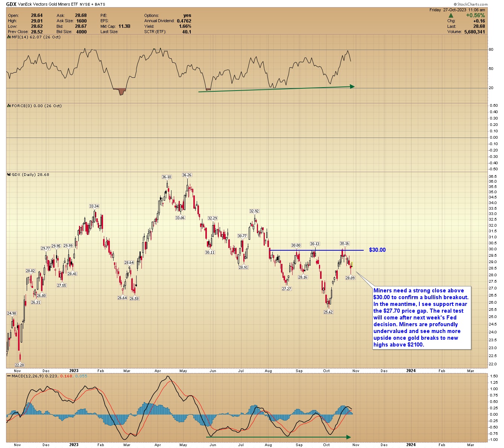Click the 33.06 low price label

(180, 218)
